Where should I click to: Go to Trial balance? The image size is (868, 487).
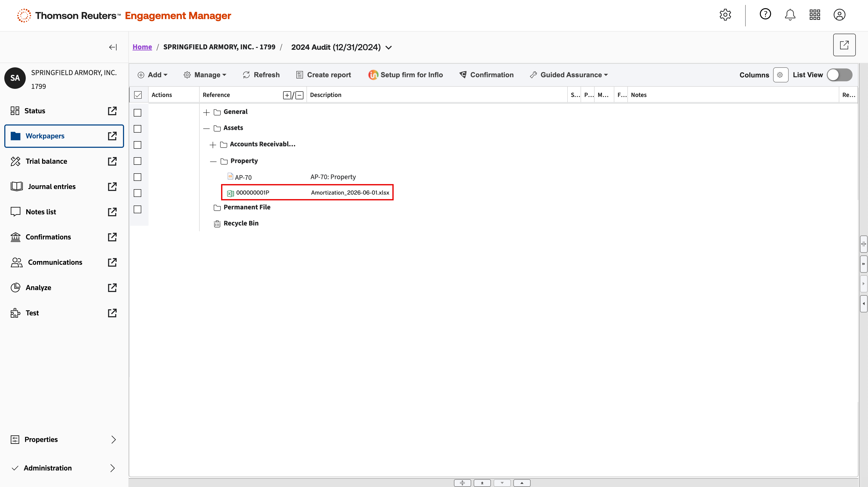[47, 161]
